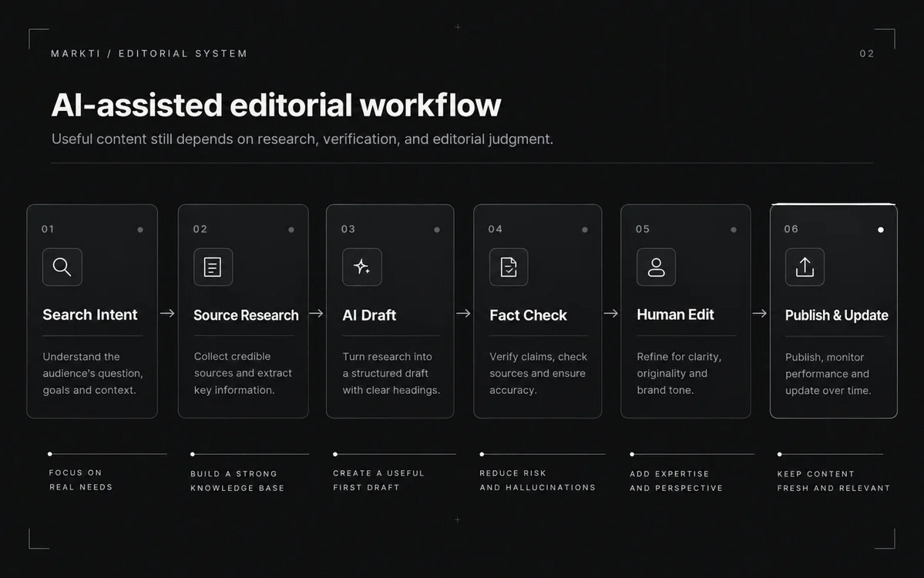Image resolution: width=924 pixels, height=578 pixels.
Task: Click the step number 06 on Publish & Update card
Action: tap(791, 229)
